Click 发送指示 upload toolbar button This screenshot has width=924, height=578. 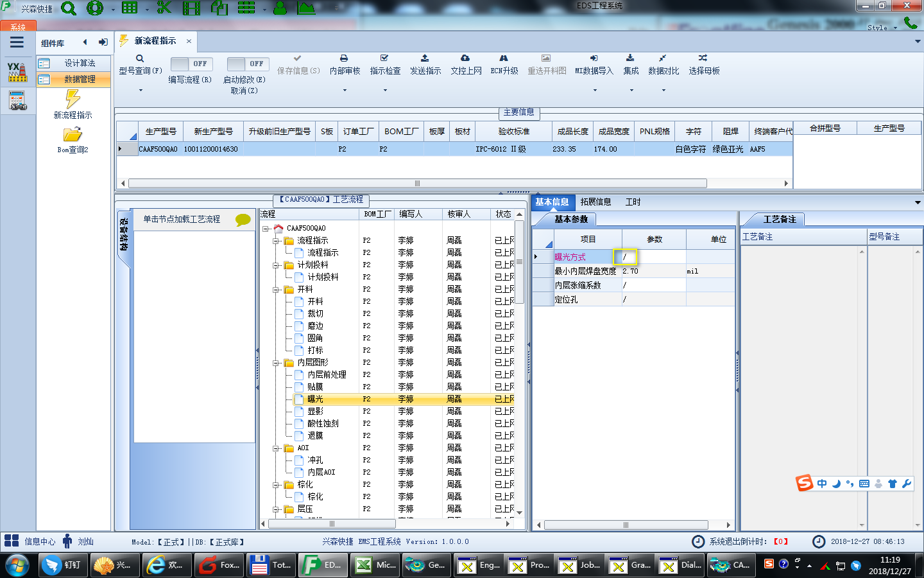coord(425,65)
